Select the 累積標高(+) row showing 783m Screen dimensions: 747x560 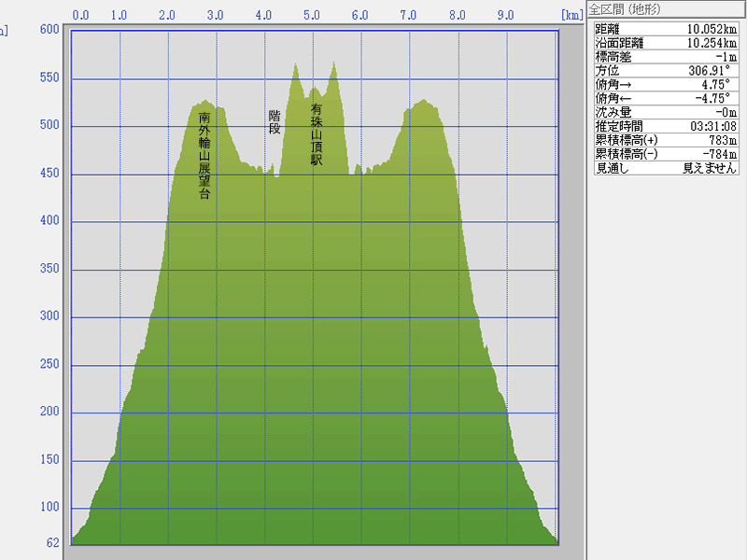click(x=667, y=141)
